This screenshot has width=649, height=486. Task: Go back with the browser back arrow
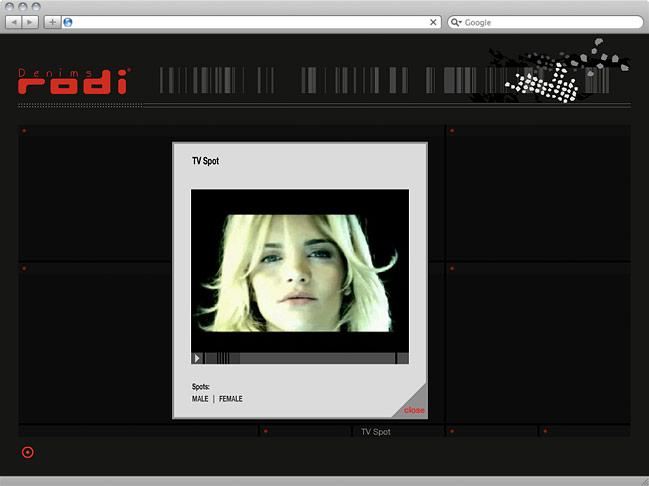[x=15, y=22]
